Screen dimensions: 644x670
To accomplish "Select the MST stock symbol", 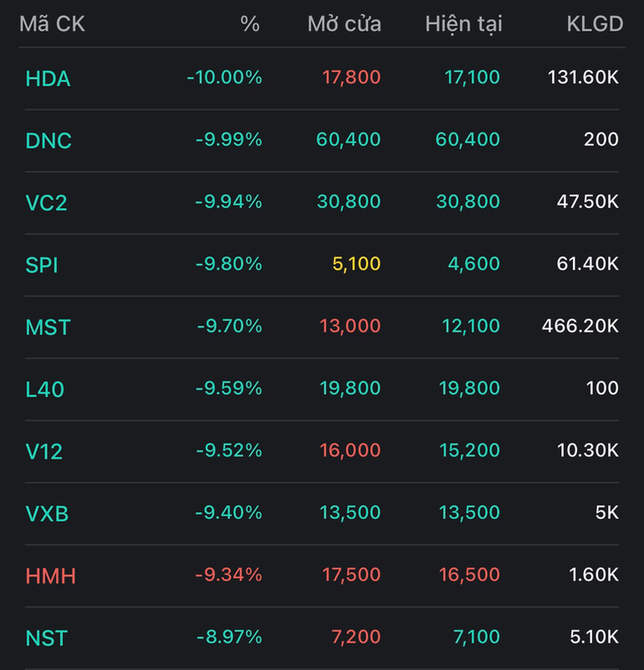I will 48,327.
